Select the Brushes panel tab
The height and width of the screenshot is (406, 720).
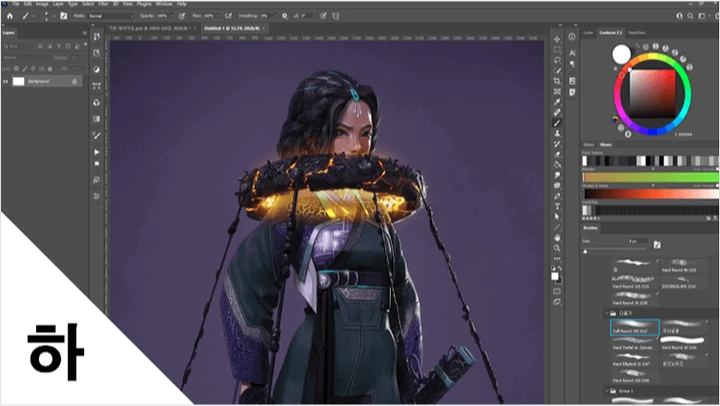(591, 228)
